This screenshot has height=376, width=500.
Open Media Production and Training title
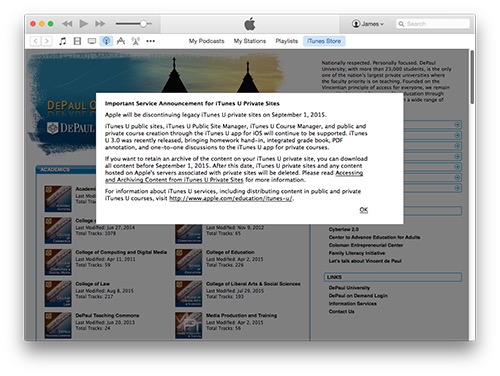tap(241, 315)
